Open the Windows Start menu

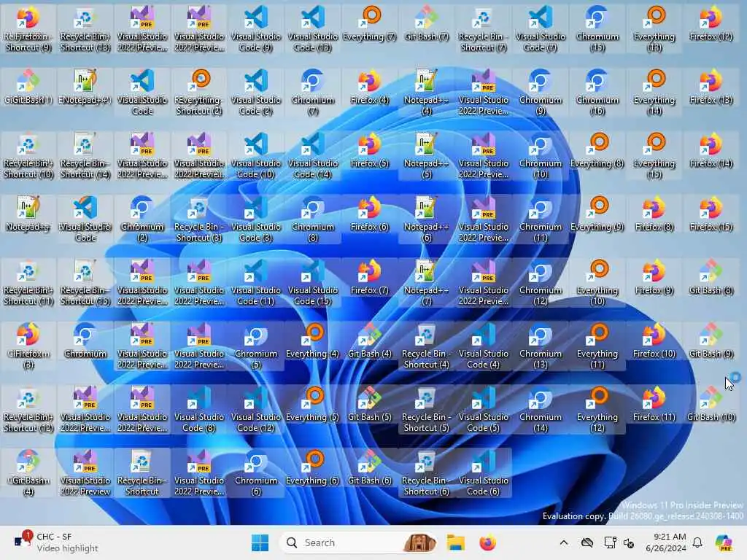[260, 542]
